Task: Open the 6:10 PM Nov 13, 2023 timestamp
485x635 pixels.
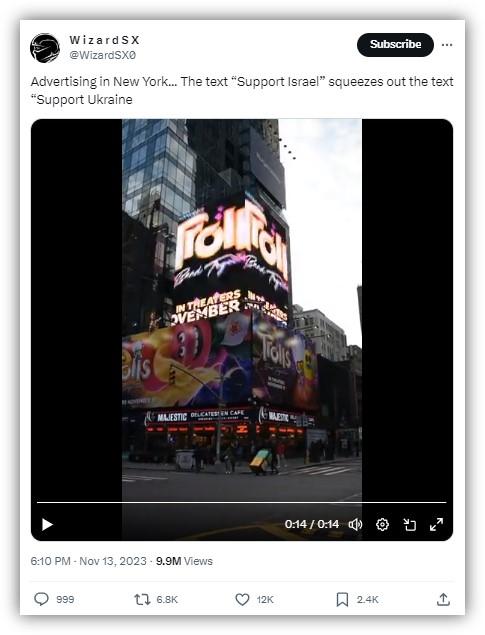Action: pos(88,561)
